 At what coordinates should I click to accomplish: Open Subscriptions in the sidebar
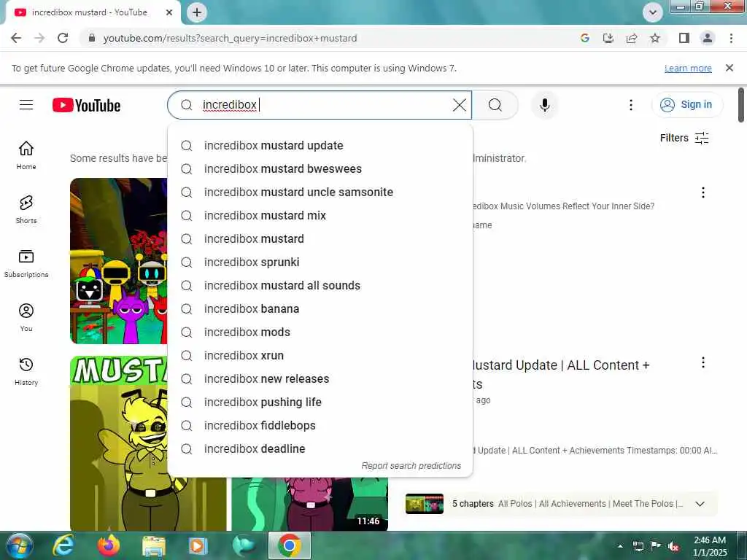point(26,263)
